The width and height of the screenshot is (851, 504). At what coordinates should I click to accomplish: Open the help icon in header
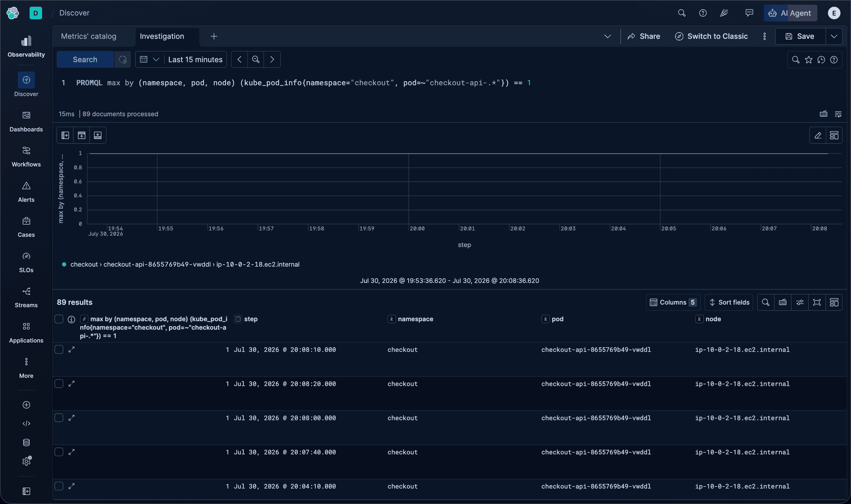click(703, 13)
